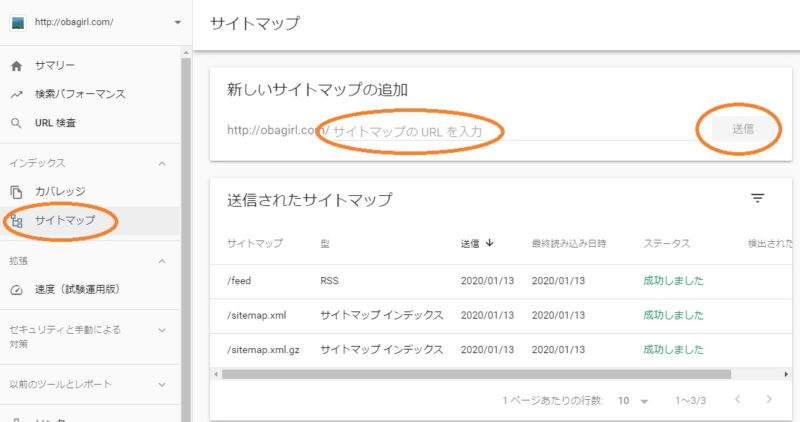Click the sitemap URL input field
Image resolution: width=800 pixels, height=422 pixels.
pyautogui.click(x=513, y=131)
